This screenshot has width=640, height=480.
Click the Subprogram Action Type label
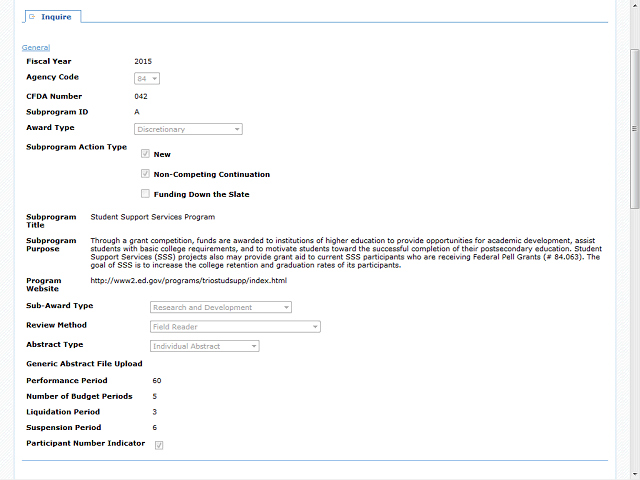(76, 147)
